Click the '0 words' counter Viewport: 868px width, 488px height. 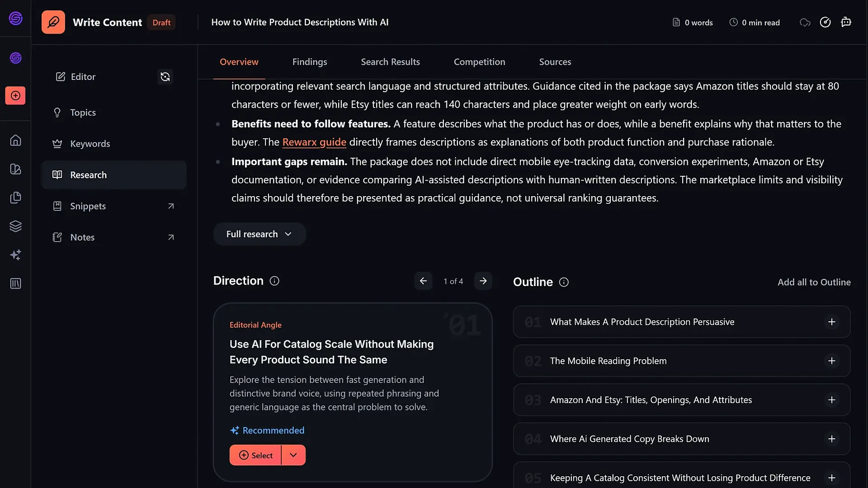point(693,23)
